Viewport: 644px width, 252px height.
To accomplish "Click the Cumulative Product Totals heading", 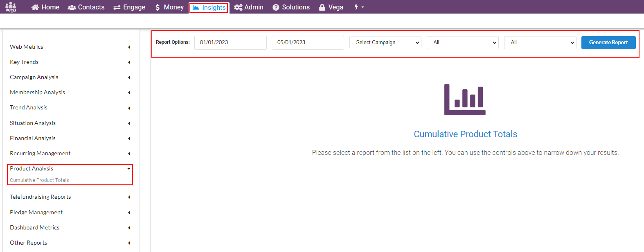I will point(466,134).
